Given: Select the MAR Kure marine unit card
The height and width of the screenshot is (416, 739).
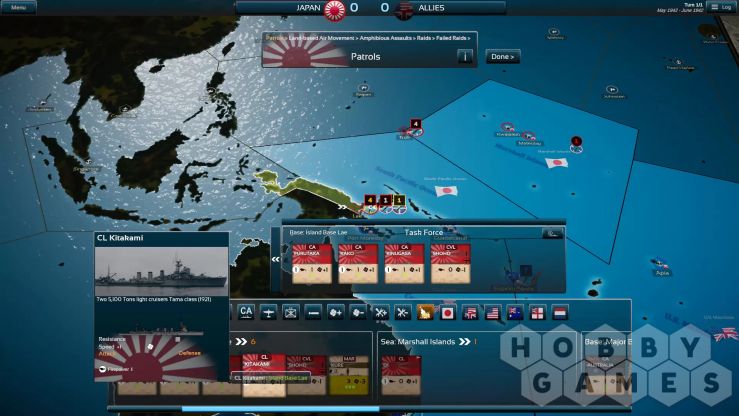Looking at the screenshot, I should [x=349, y=375].
